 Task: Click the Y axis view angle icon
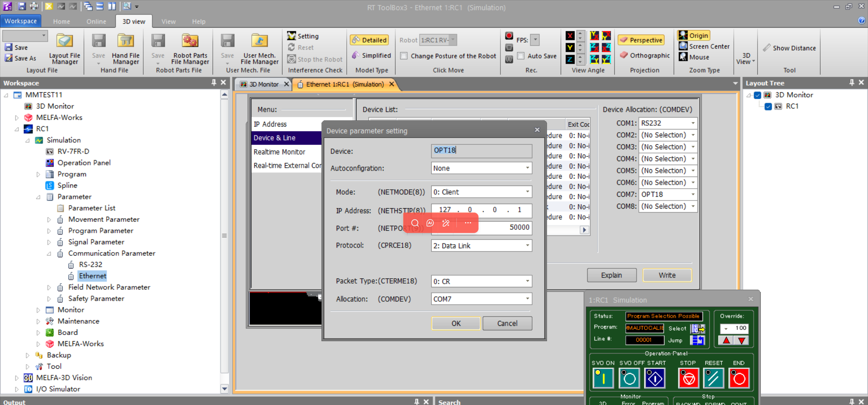[x=570, y=48]
